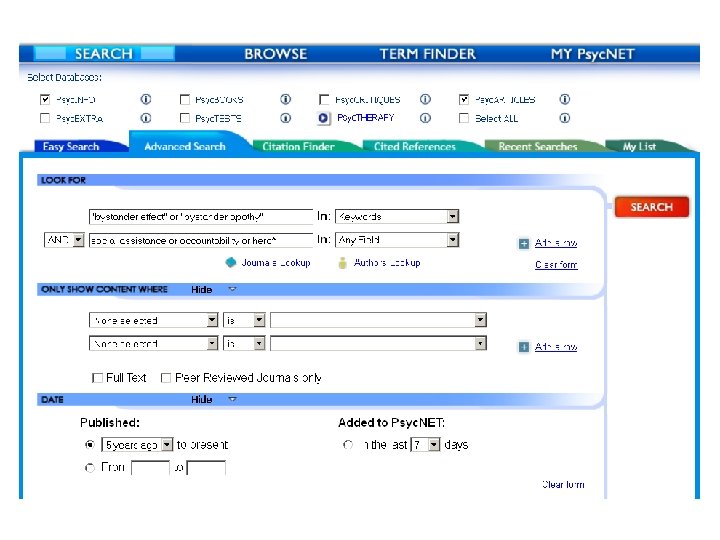This screenshot has width=720, height=540.
Task: Open the Journals Lookup link
Action: point(276,263)
